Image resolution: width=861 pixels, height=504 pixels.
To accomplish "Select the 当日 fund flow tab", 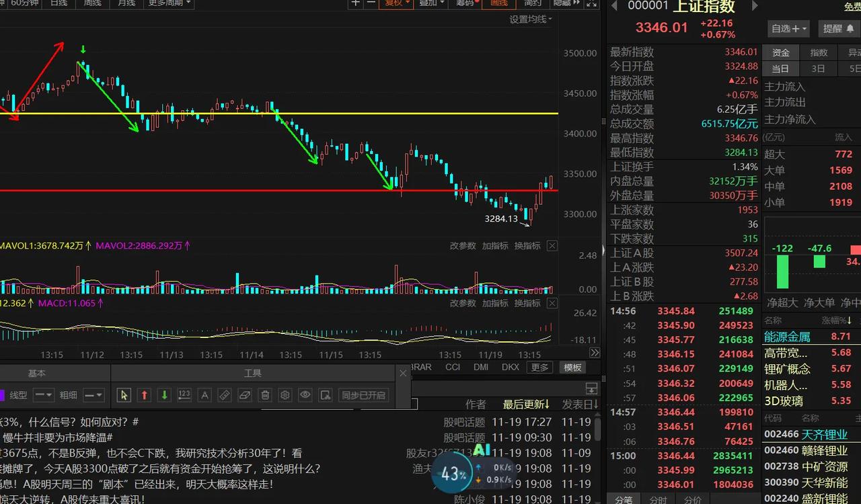I will (781, 69).
